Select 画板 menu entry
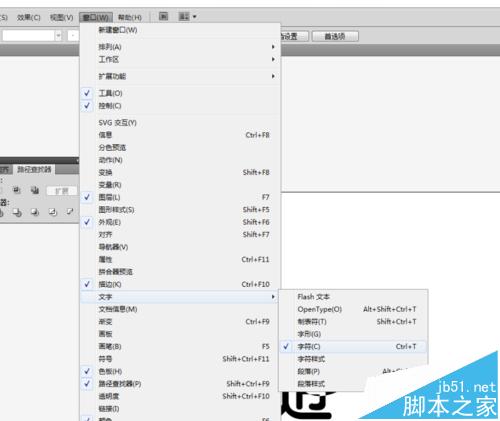Image resolution: width=500 pixels, height=421 pixels. point(180,334)
